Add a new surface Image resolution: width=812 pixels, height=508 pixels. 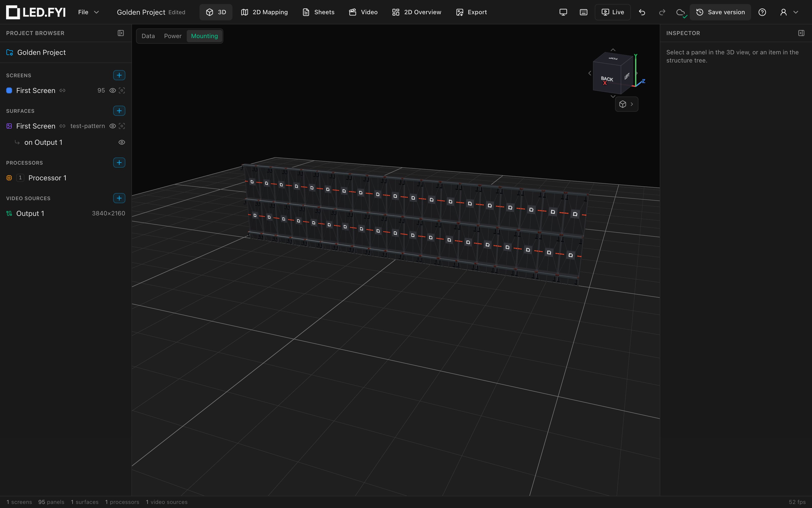119,111
